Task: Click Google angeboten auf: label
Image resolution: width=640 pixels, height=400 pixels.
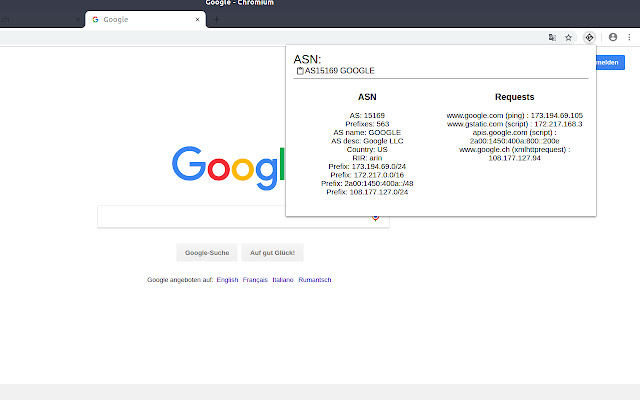Action: point(180,280)
